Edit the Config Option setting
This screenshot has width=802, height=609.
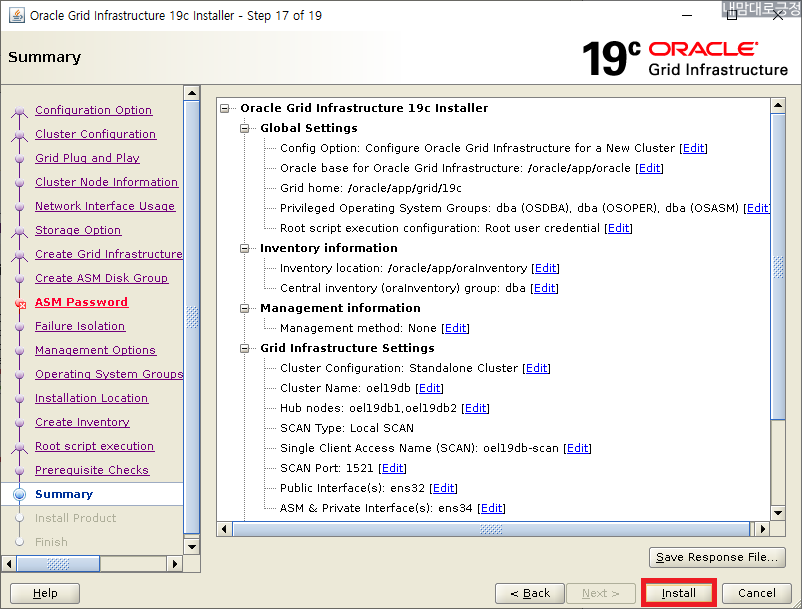[x=694, y=148]
